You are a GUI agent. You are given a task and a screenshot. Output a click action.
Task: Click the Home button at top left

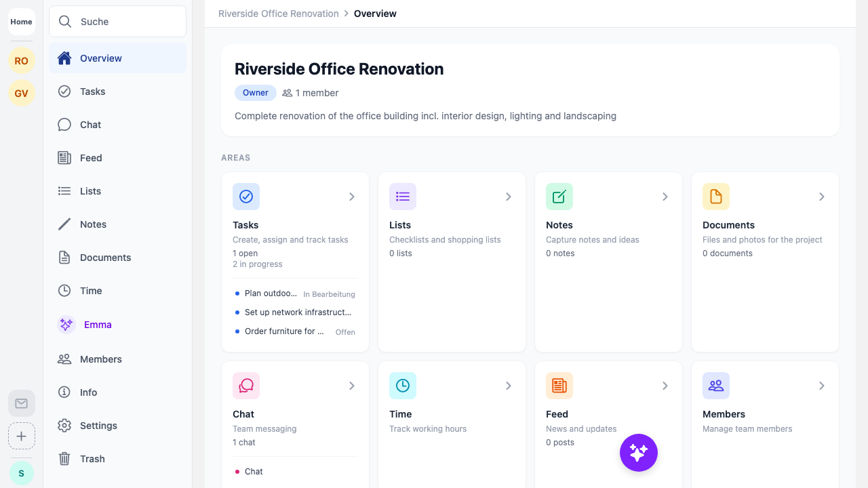(21, 22)
